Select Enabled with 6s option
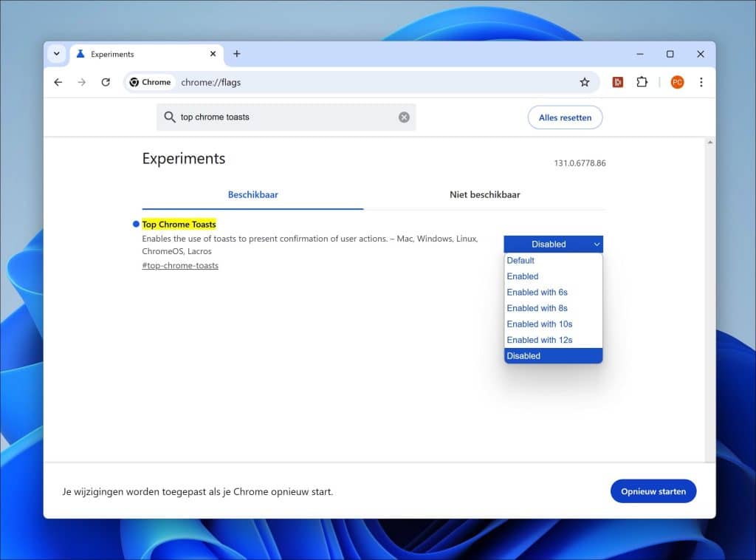 [553, 293]
